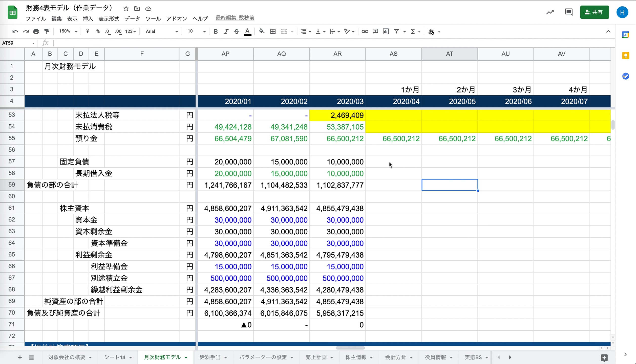Click the paint format roller icon

coord(47,31)
